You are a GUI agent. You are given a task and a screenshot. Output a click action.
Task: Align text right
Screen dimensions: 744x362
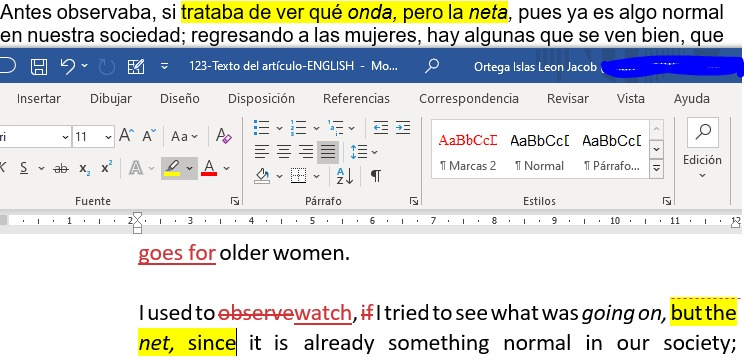(x=306, y=152)
